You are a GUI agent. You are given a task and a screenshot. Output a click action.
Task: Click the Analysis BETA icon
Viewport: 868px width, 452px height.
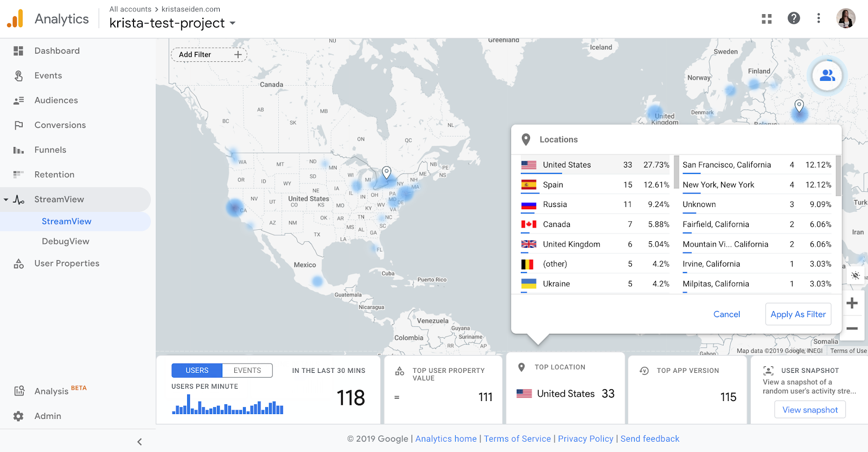coord(19,391)
